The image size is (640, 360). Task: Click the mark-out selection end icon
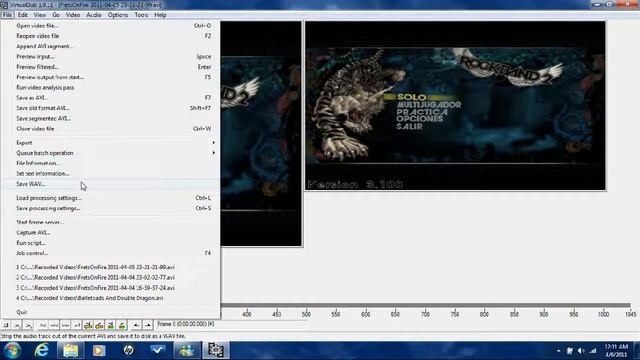(x=148, y=325)
